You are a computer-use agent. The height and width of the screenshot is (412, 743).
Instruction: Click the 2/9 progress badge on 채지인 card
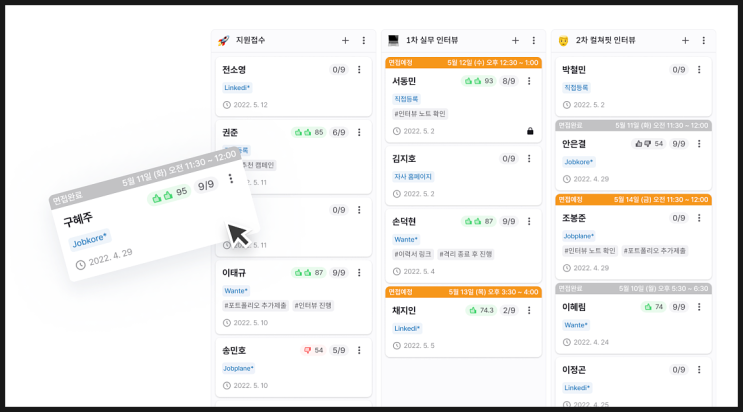[x=509, y=311]
